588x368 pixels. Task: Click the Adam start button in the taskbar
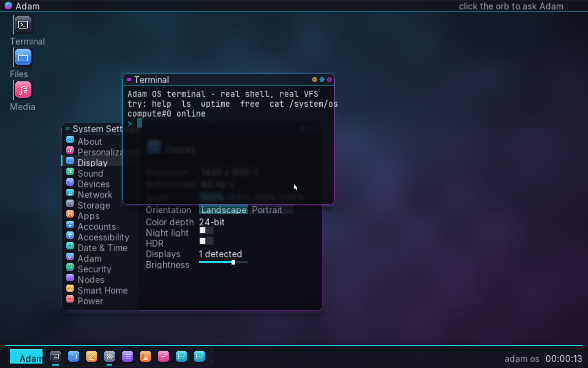pyautogui.click(x=27, y=357)
